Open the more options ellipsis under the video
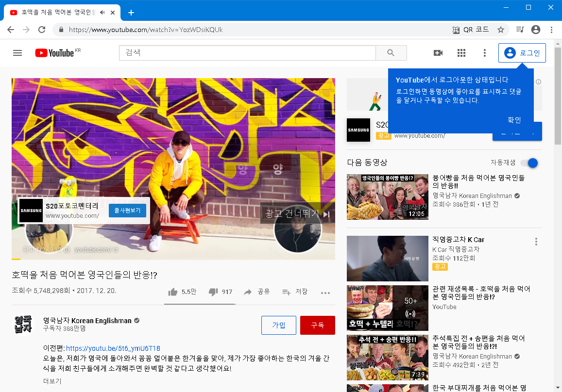 325,292
